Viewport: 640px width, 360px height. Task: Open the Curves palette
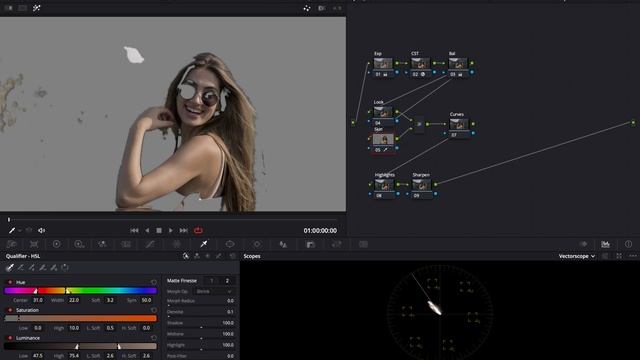click(150, 244)
